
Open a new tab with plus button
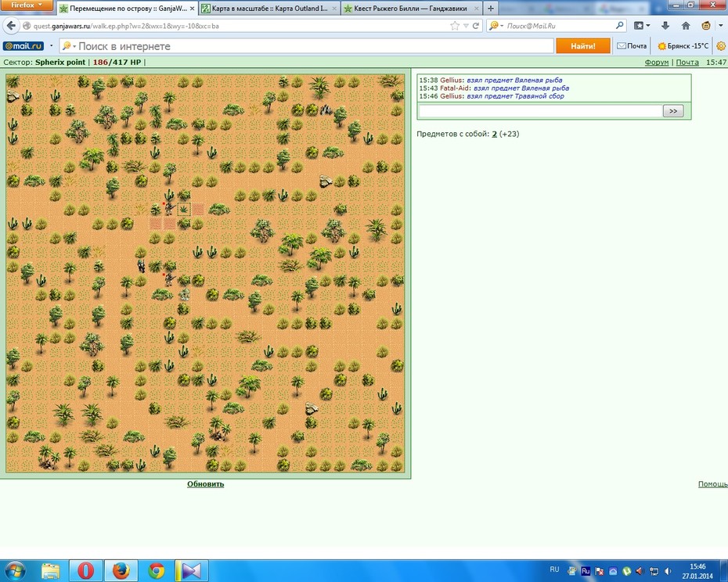tap(490, 9)
